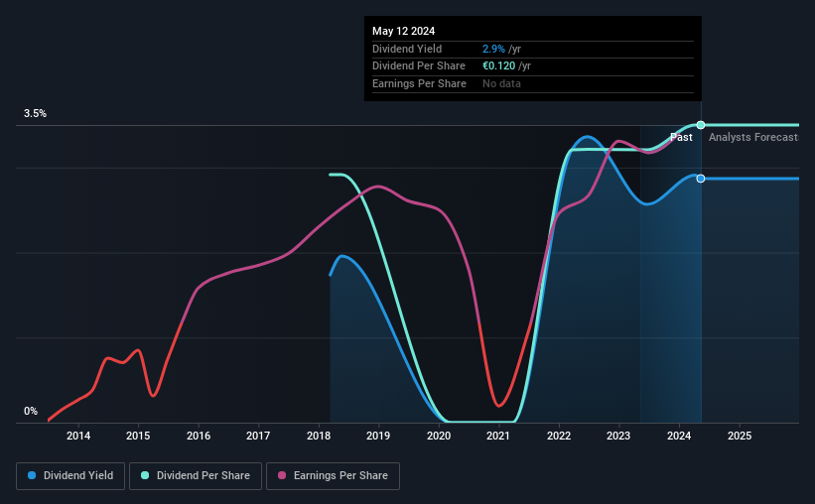Click the May 12 2024 tooltip date
Image resolution: width=815 pixels, height=504 pixels.
(x=403, y=31)
